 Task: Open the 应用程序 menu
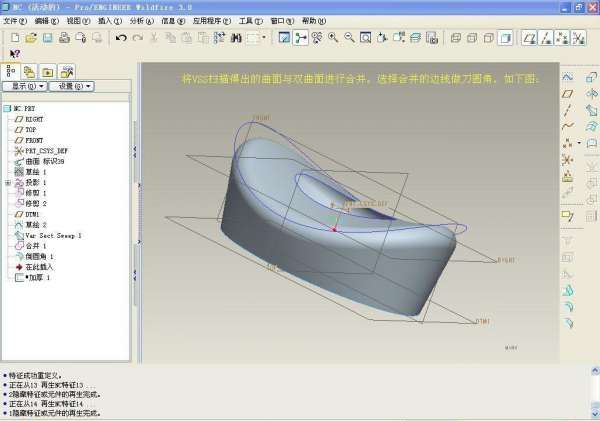[212, 21]
